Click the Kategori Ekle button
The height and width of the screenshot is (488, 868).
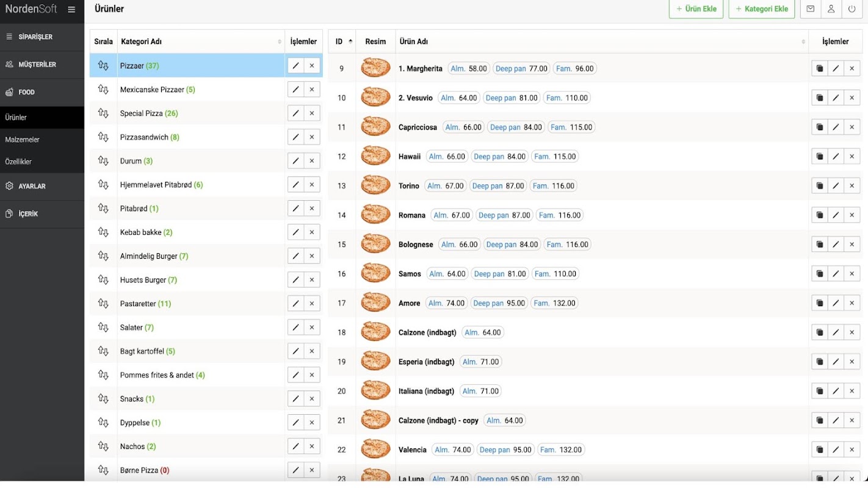click(x=762, y=9)
